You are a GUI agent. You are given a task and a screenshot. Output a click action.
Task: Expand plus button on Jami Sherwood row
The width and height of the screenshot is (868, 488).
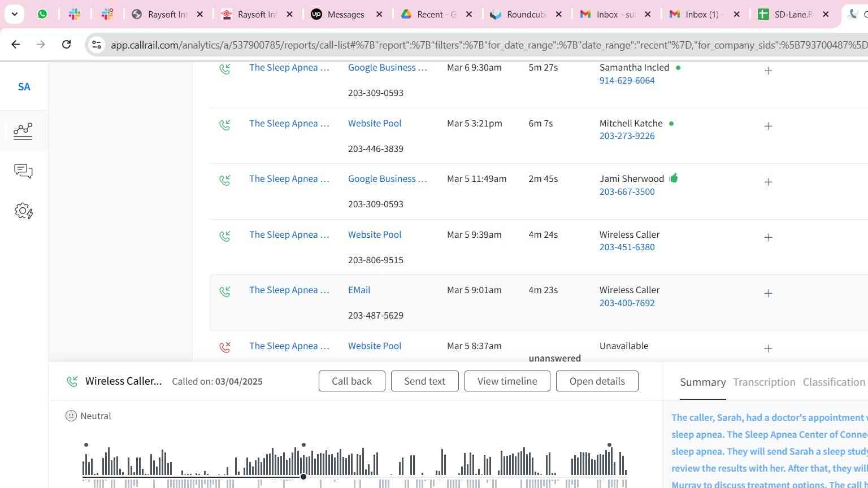click(768, 182)
